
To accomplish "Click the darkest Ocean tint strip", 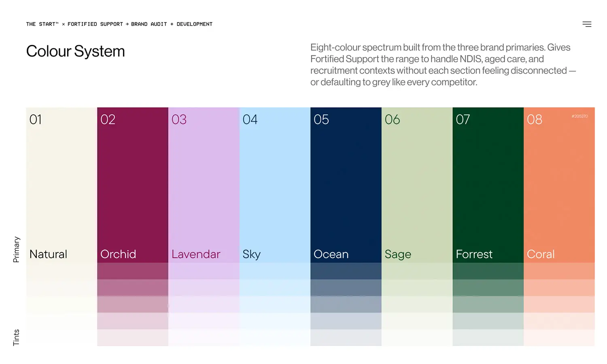I will [346, 271].
